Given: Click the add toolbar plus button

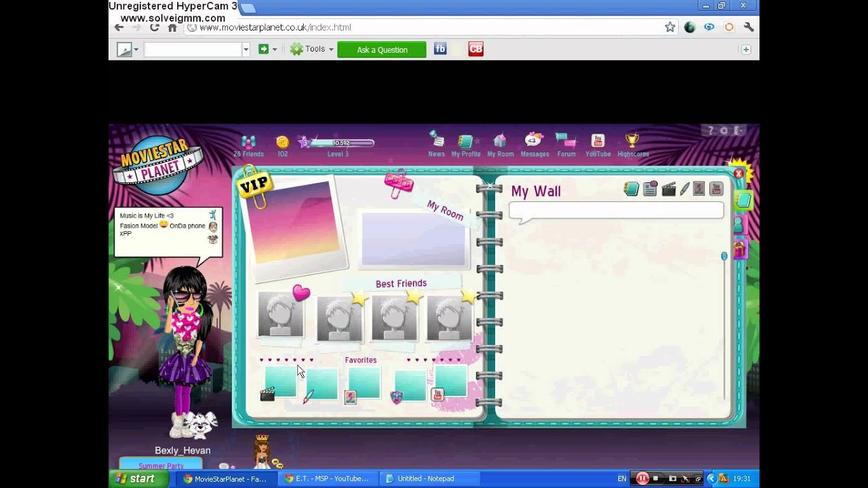Looking at the screenshot, I should [746, 49].
